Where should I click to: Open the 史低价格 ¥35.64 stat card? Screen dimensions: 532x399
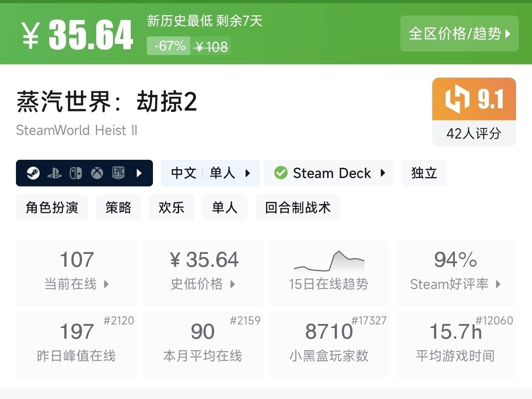pos(203,273)
